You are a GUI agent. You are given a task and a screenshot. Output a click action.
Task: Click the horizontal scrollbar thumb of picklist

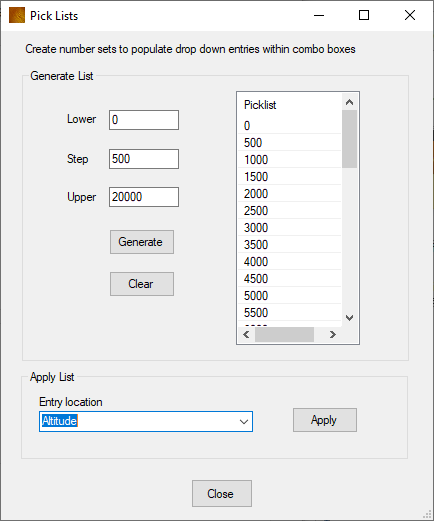point(284,334)
